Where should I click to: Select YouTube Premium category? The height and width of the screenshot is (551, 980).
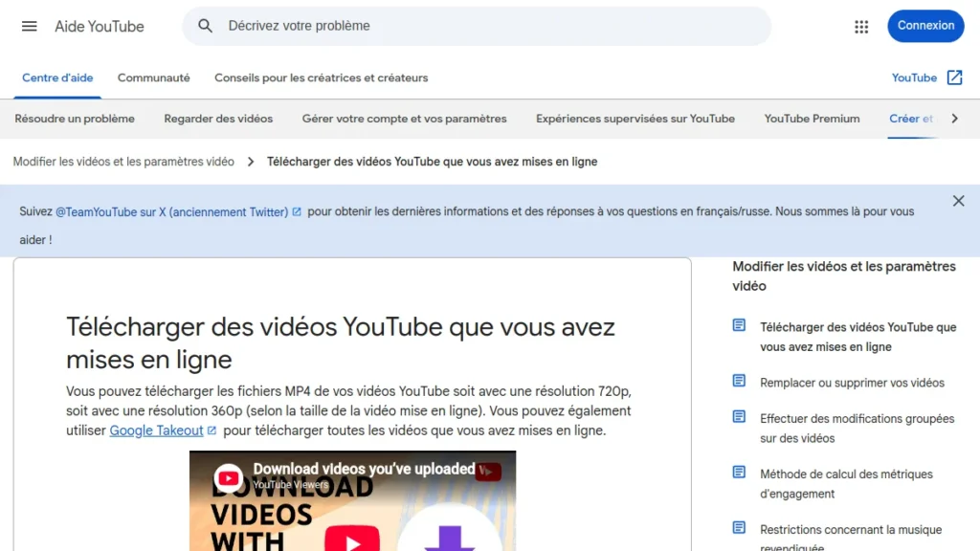coord(812,119)
